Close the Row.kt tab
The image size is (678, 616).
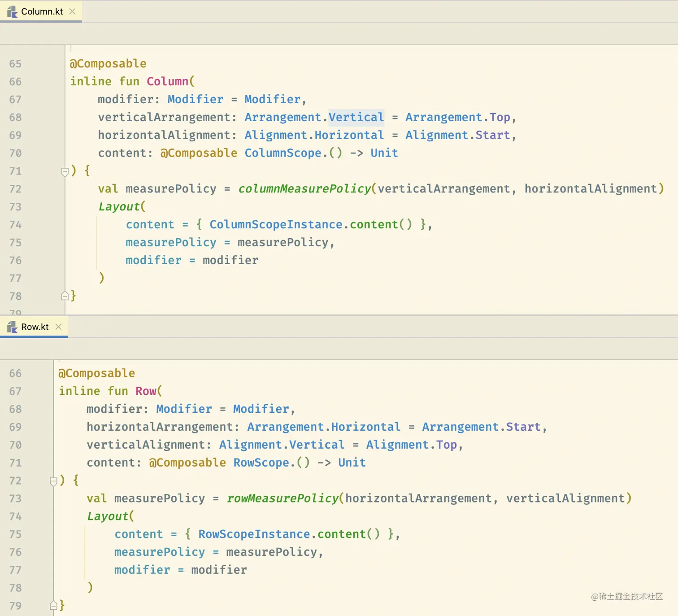58,327
